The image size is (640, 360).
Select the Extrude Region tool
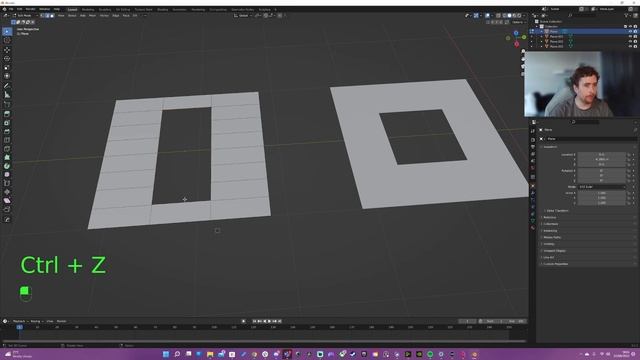(x=7, y=114)
